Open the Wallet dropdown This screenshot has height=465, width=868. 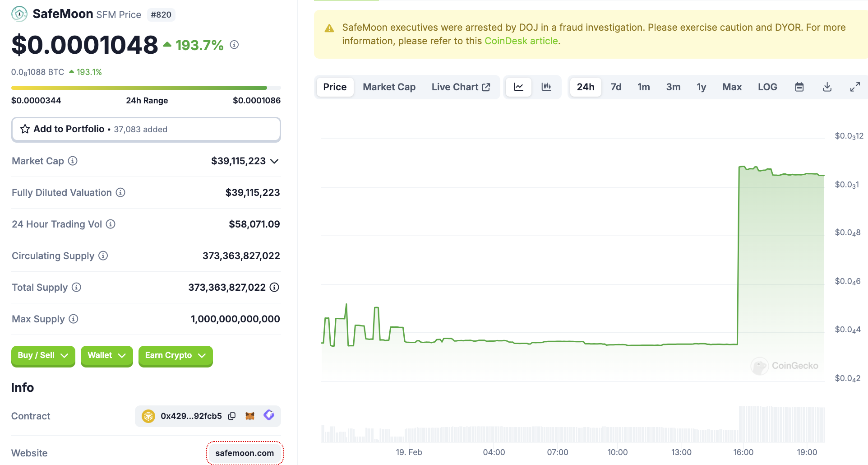[107, 356]
